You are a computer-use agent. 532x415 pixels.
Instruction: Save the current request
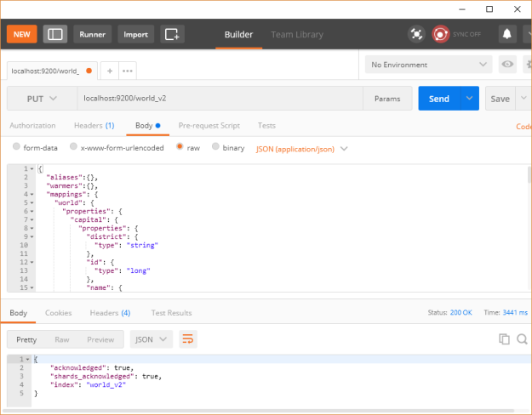[x=501, y=99]
